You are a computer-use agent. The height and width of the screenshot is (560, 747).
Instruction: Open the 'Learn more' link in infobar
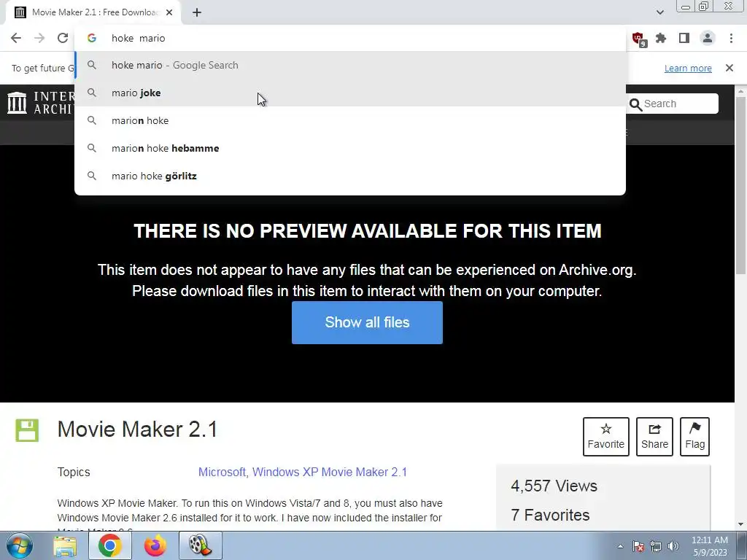(688, 68)
